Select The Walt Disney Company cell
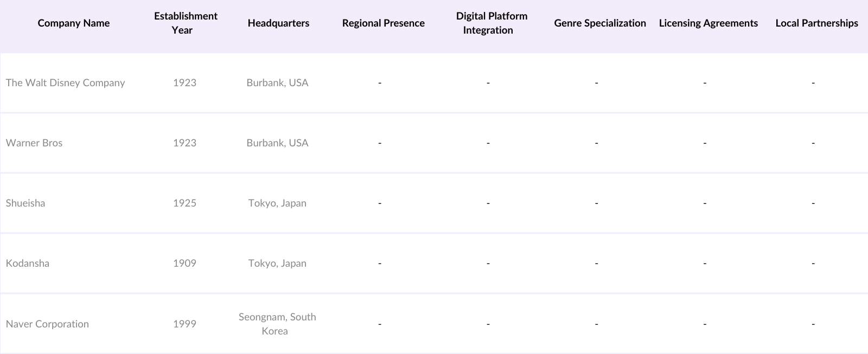The width and height of the screenshot is (868, 354). pos(66,83)
